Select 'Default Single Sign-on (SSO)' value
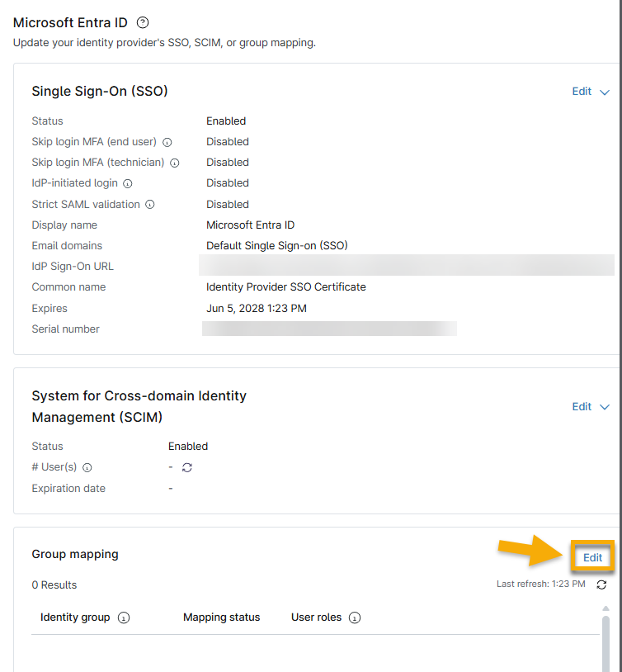Viewport: 622px width, 672px height. point(276,245)
